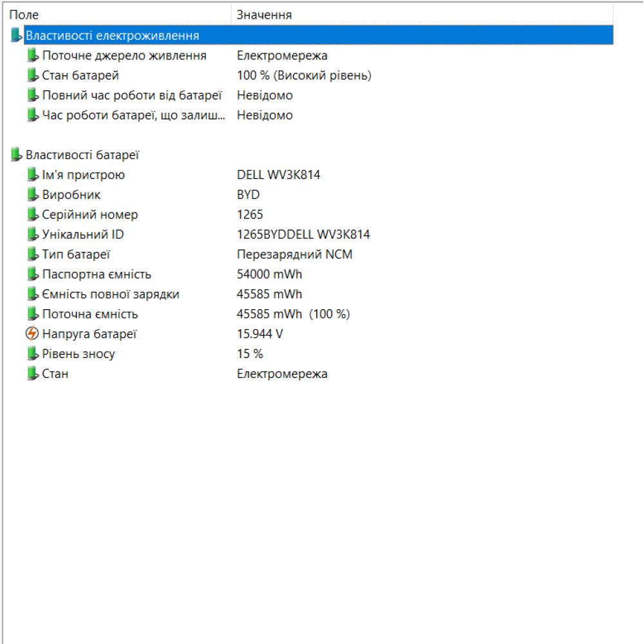Viewport: 644px width, 644px height.
Task: Click the battery icon beside Рівень зносу
Action: click(x=33, y=354)
